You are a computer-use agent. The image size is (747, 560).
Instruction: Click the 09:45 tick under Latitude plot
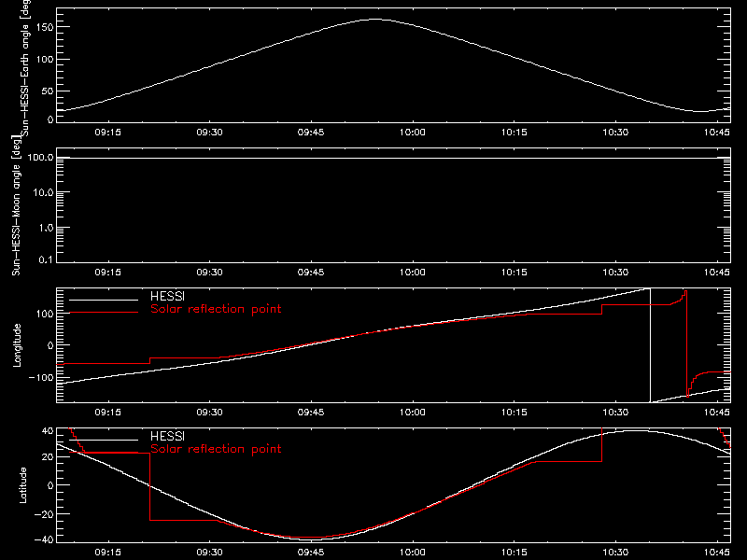(x=311, y=552)
